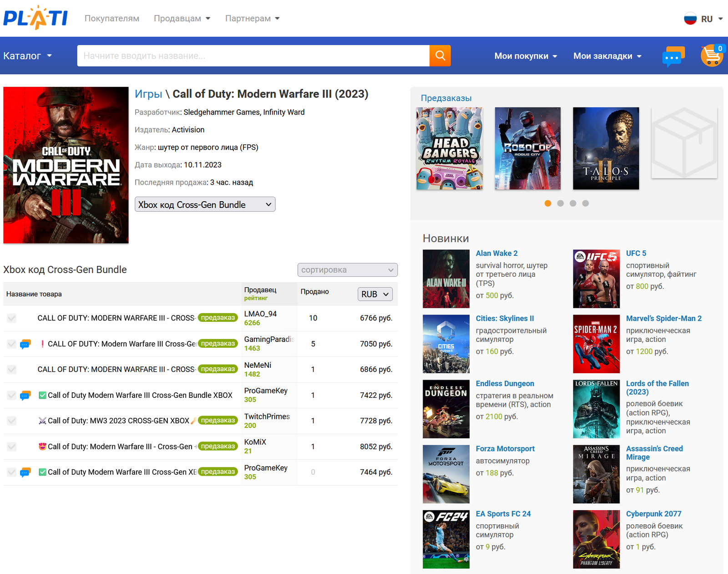Viewport: 728px width, 574px height.
Task: Open the сортировка sort dropdown
Action: [x=348, y=270]
